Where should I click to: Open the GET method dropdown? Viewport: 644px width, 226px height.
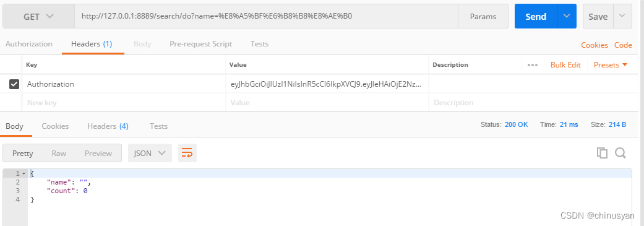tap(38, 17)
